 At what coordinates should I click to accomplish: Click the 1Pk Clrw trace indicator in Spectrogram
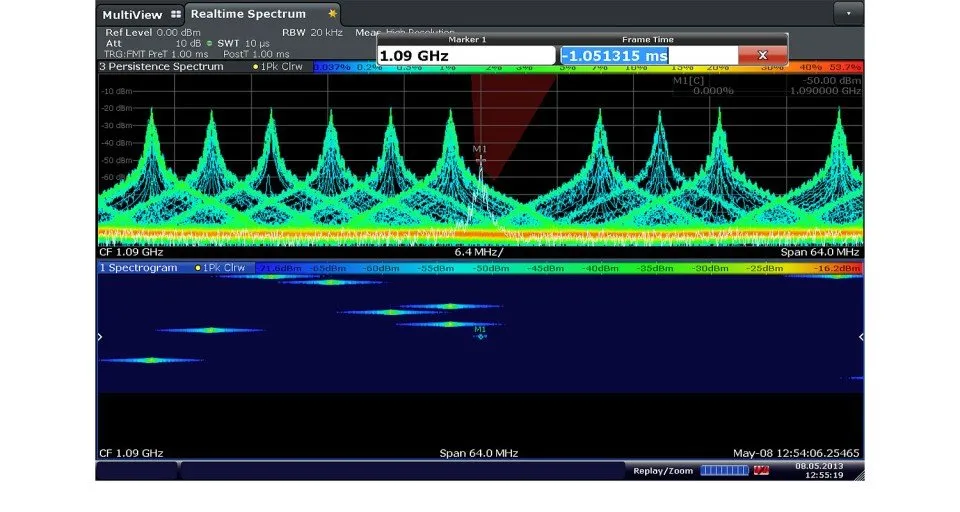(x=220, y=268)
